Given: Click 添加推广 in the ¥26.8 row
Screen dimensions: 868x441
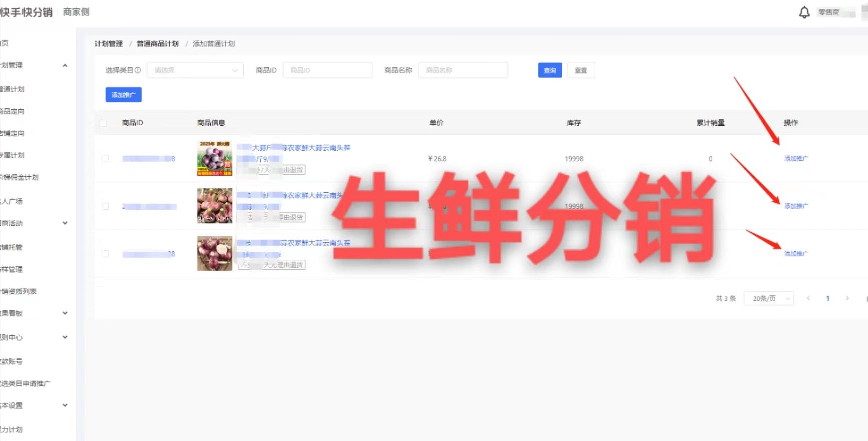Looking at the screenshot, I should [796, 159].
